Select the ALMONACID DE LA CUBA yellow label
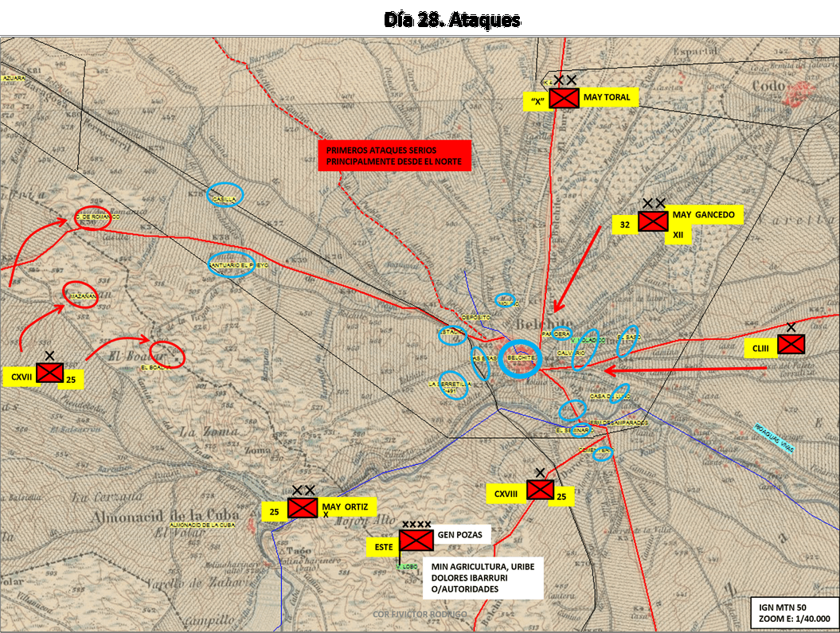 (x=202, y=525)
